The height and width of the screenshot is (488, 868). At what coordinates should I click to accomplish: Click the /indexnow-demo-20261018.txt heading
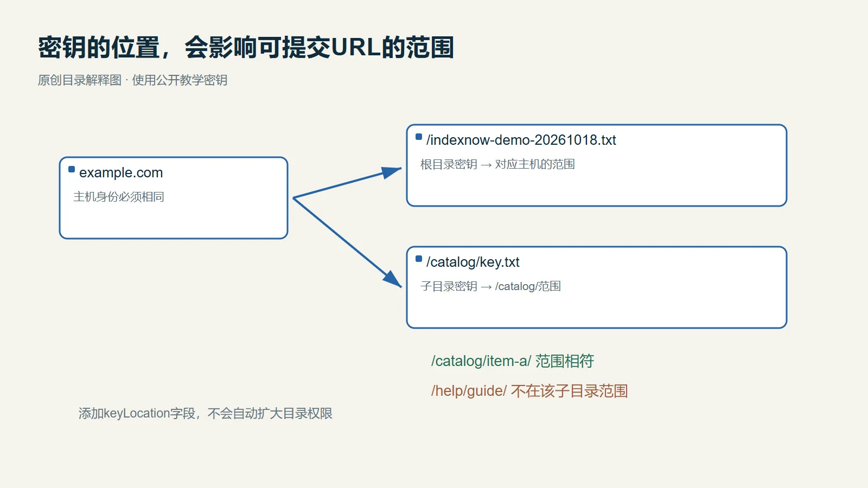tap(521, 140)
